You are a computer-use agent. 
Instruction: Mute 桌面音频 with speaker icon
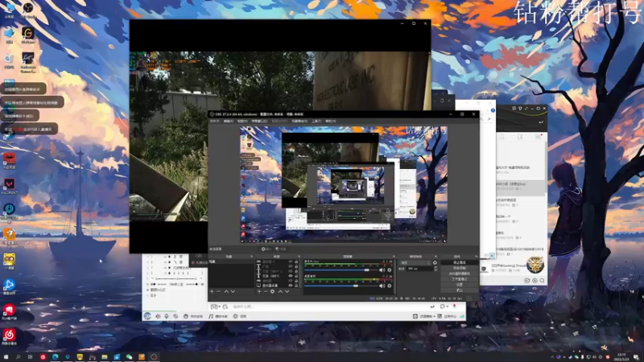pos(382,286)
